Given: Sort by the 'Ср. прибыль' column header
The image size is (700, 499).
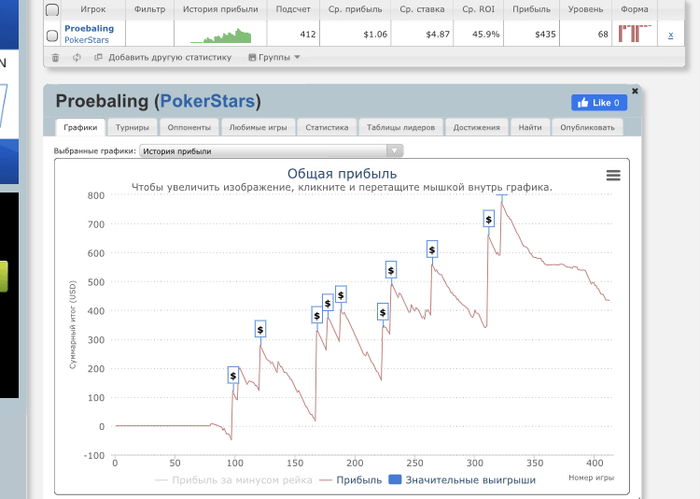Looking at the screenshot, I should click(355, 9).
